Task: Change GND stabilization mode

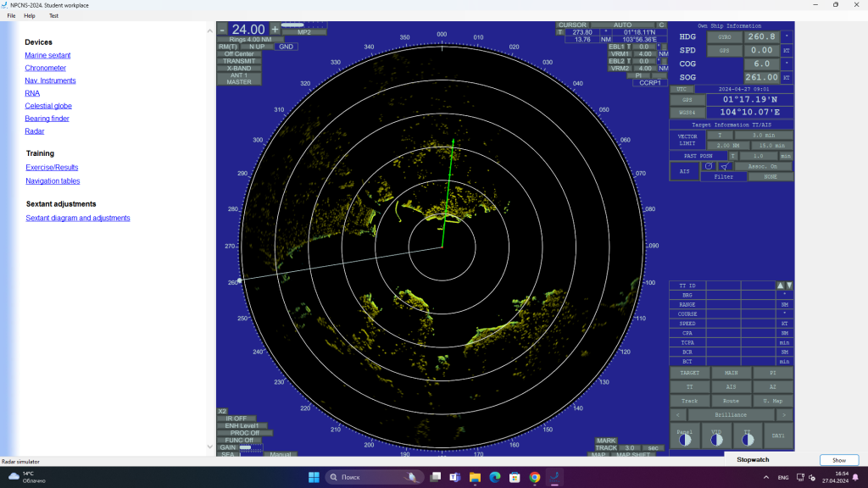Action: pyautogui.click(x=287, y=47)
